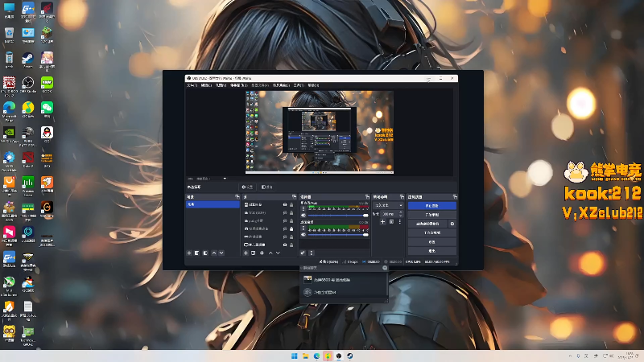Open virtual camera settings gear icon
The width and height of the screenshot is (644, 362).
click(x=452, y=224)
